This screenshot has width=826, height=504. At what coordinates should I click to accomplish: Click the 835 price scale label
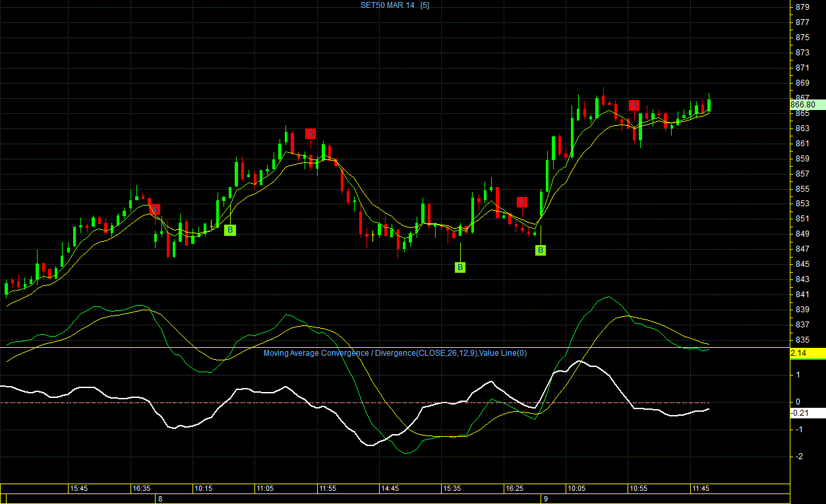802,340
